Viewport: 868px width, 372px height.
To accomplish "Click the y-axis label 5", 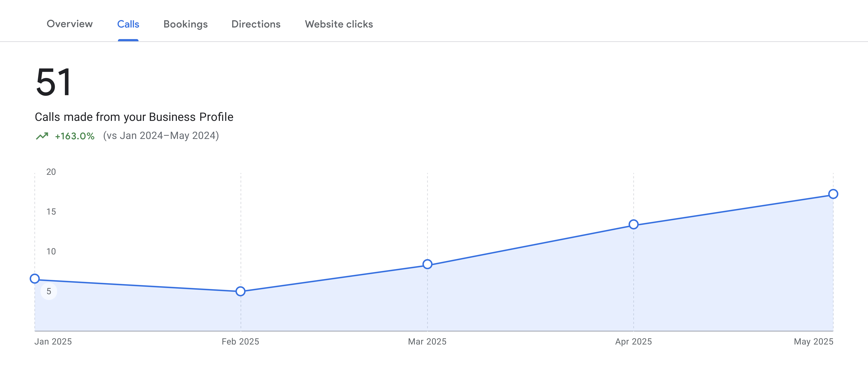I will (x=49, y=291).
